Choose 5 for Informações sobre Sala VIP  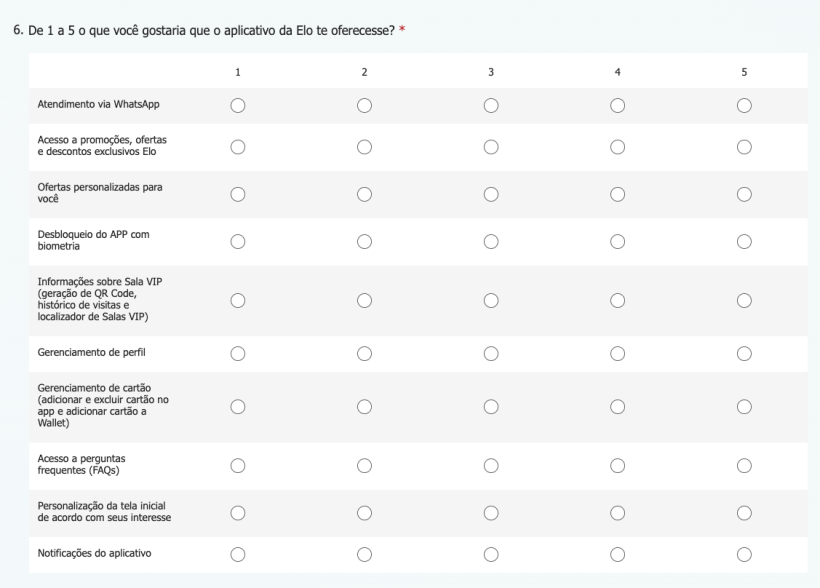744,300
